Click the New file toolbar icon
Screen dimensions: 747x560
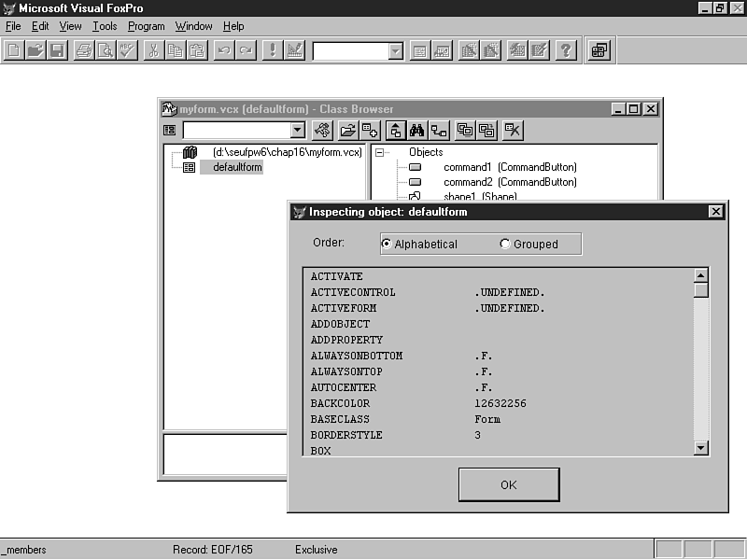pos(14,50)
